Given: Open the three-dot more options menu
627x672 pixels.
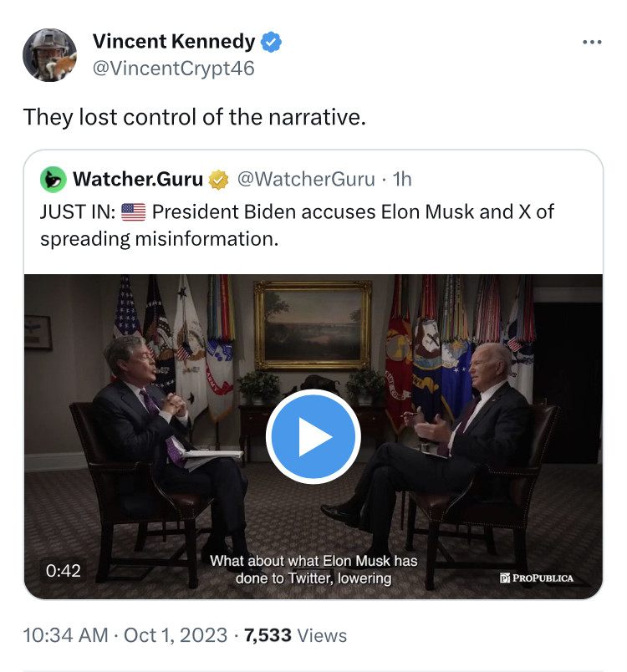Looking at the screenshot, I should [591, 43].
